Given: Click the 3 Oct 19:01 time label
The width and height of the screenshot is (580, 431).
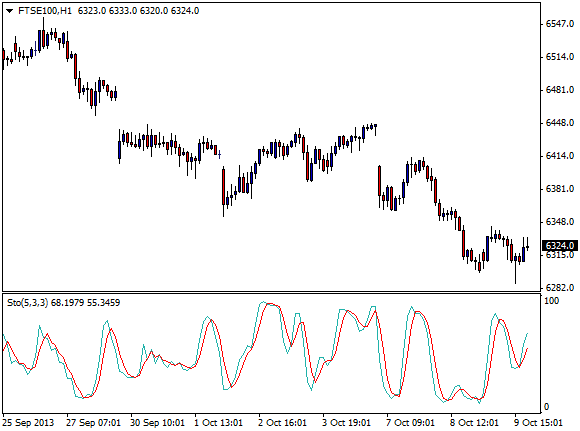Looking at the screenshot, I should point(347,422).
